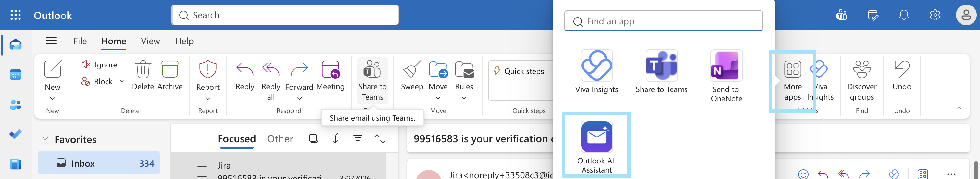Click the Move to folder button

tap(438, 75)
